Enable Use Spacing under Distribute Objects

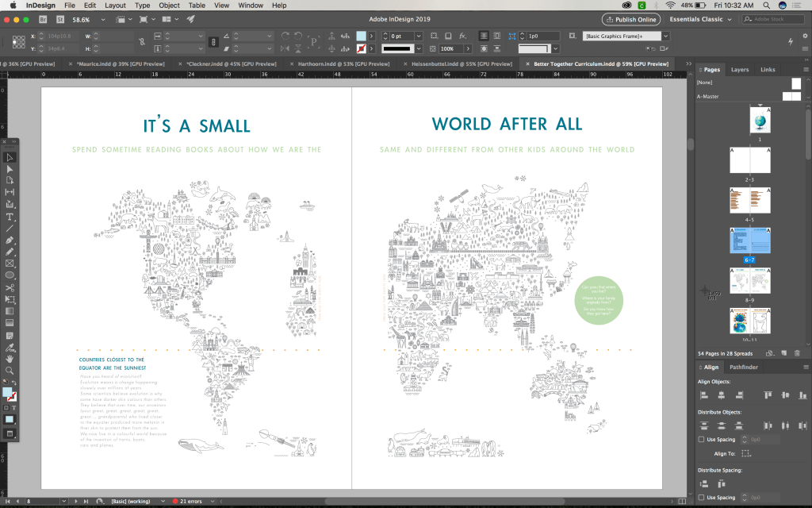(701, 439)
